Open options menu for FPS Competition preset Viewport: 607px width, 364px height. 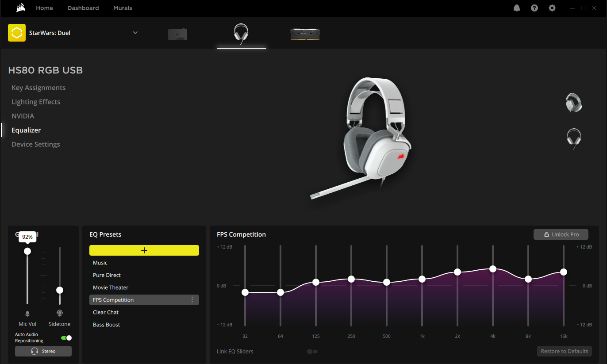pyautogui.click(x=192, y=300)
